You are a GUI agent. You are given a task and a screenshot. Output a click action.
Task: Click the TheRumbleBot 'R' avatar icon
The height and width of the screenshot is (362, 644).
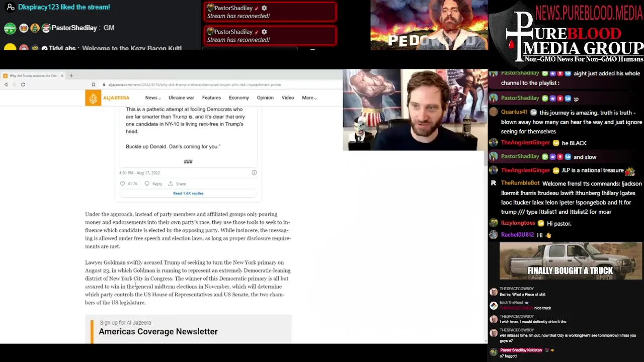coord(494,183)
